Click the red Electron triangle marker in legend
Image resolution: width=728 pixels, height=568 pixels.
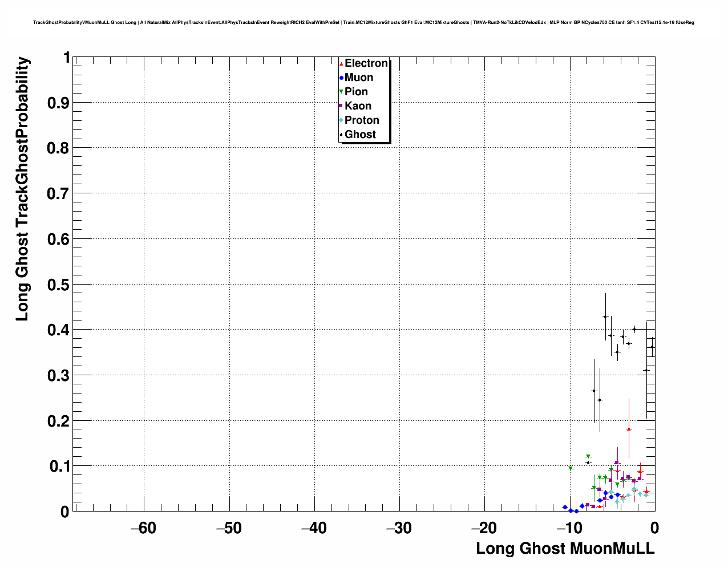[x=341, y=63]
